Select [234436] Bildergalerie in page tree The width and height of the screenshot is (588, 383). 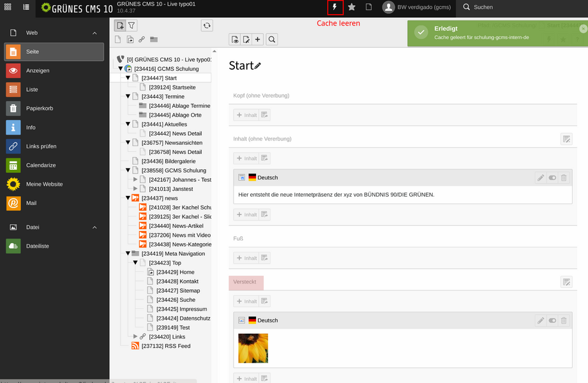[x=169, y=161]
